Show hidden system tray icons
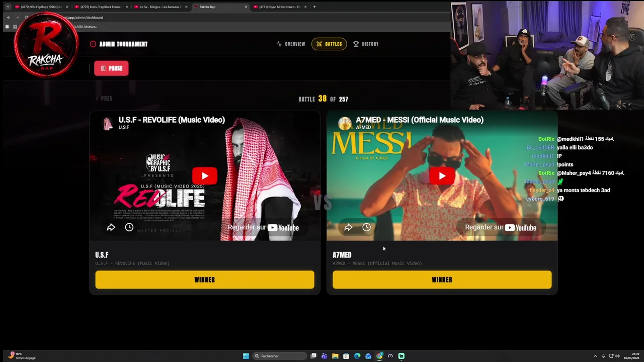Viewport: 644px width, 362px height. click(595, 356)
